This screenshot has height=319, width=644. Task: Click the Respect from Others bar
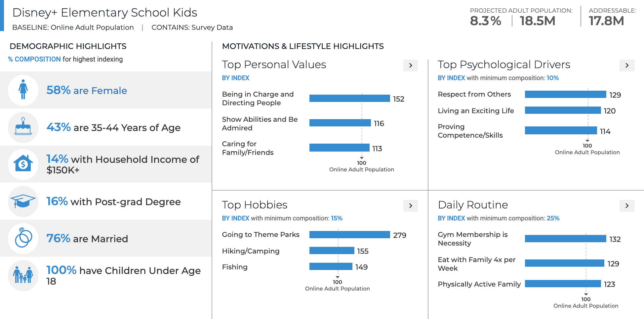click(x=565, y=94)
